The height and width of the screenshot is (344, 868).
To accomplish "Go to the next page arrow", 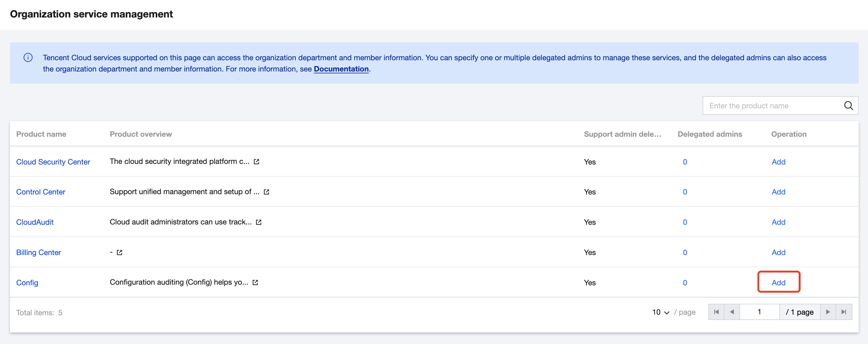I will tap(827, 312).
